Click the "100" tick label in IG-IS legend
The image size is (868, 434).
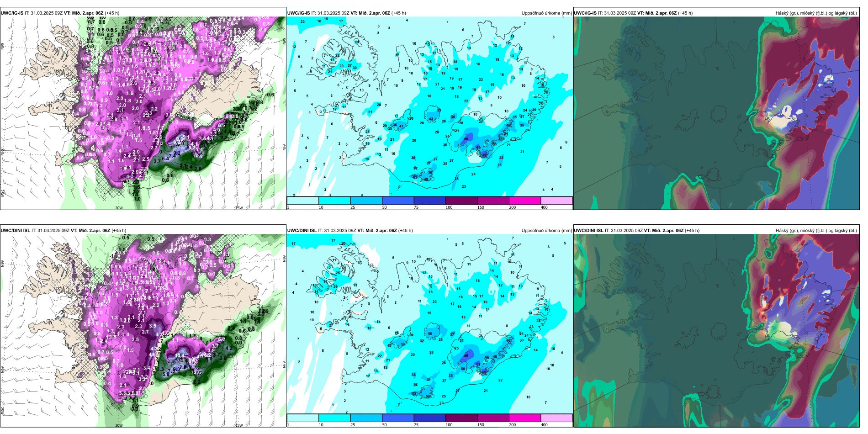pos(449,207)
